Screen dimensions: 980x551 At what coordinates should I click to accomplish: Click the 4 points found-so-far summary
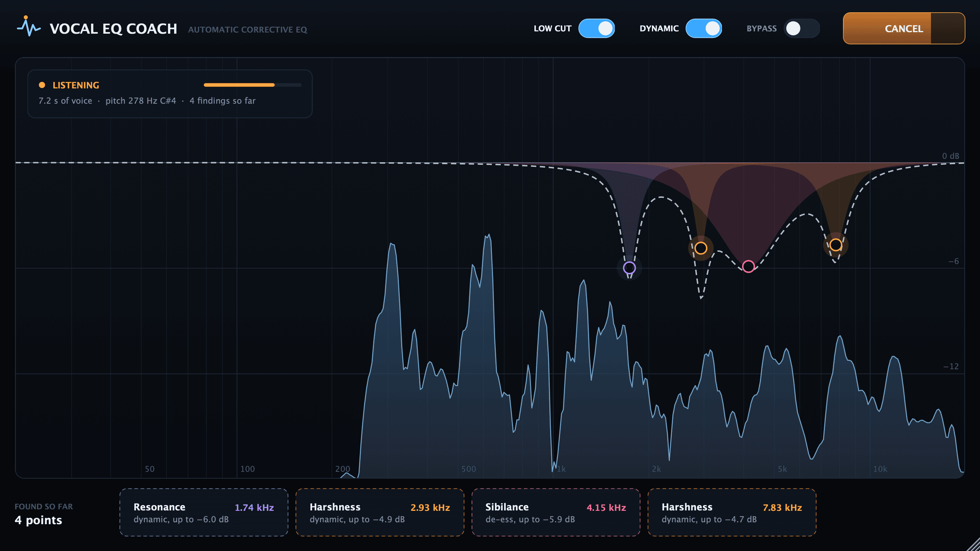(x=38, y=520)
